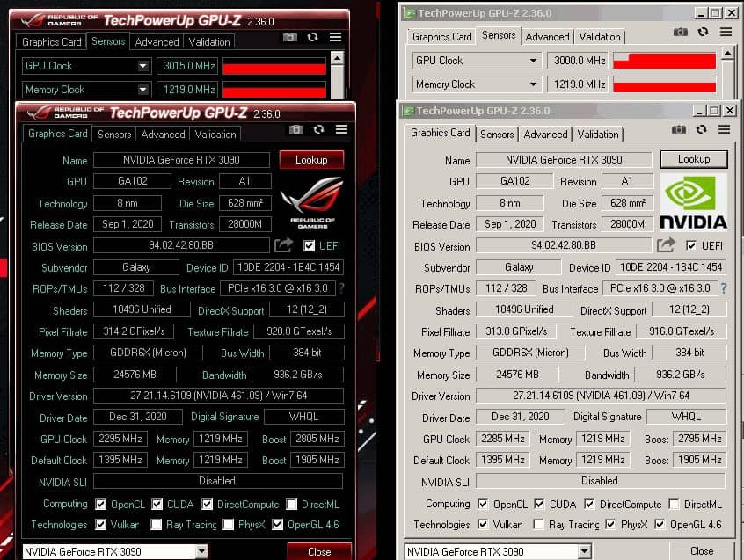Open hamburger menu in dark Graphics Card window
Image resolution: width=744 pixels, height=560 pixels.
(x=341, y=129)
